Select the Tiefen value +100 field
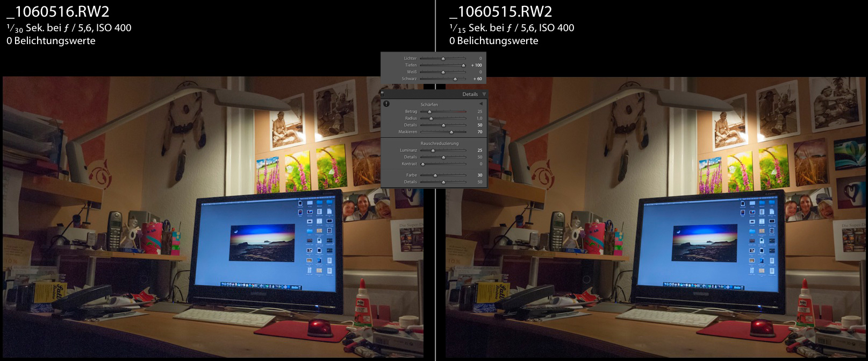 click(476, 65)
